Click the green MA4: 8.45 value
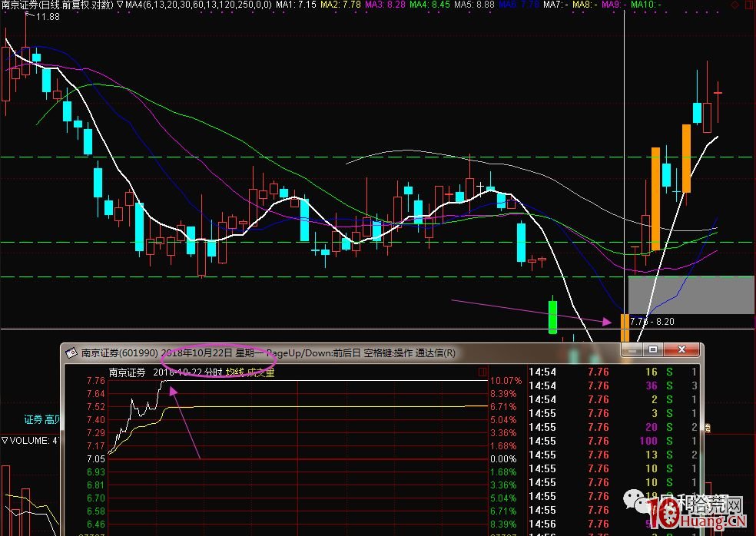Image resolution: width=756 pixels, height=536 pixels. click(x=429, y=5)
